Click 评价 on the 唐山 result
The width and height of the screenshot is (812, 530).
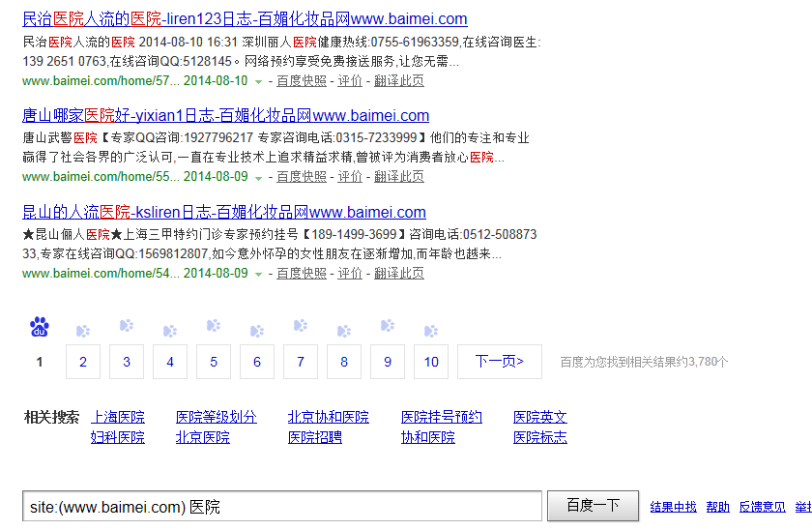(x=350, y=177)
